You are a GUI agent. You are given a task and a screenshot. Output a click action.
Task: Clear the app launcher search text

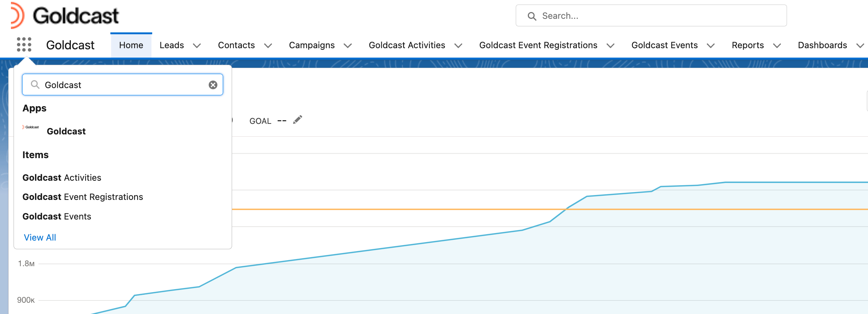(213, 85)
